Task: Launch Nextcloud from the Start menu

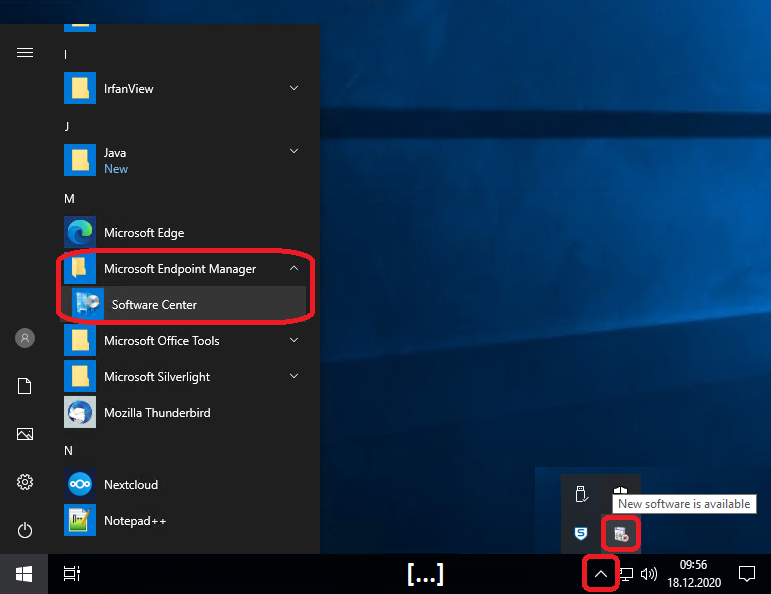Action: [x=131, y=485]
